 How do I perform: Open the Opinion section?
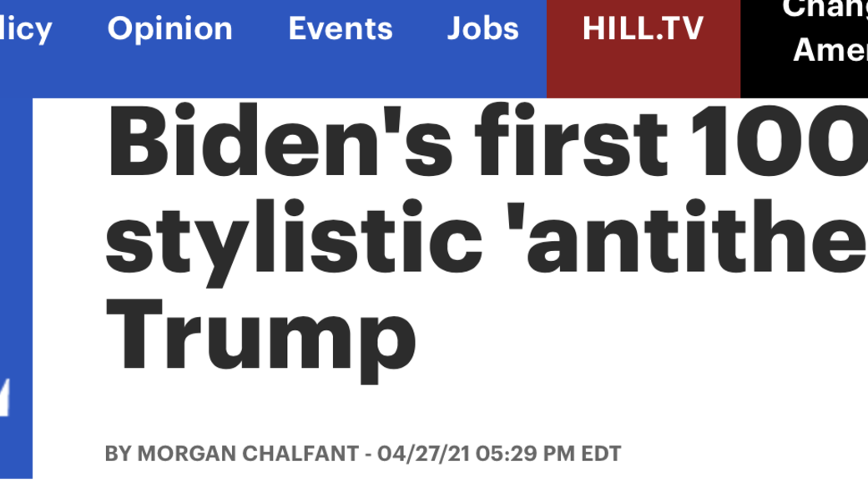(x=169, y=29)
